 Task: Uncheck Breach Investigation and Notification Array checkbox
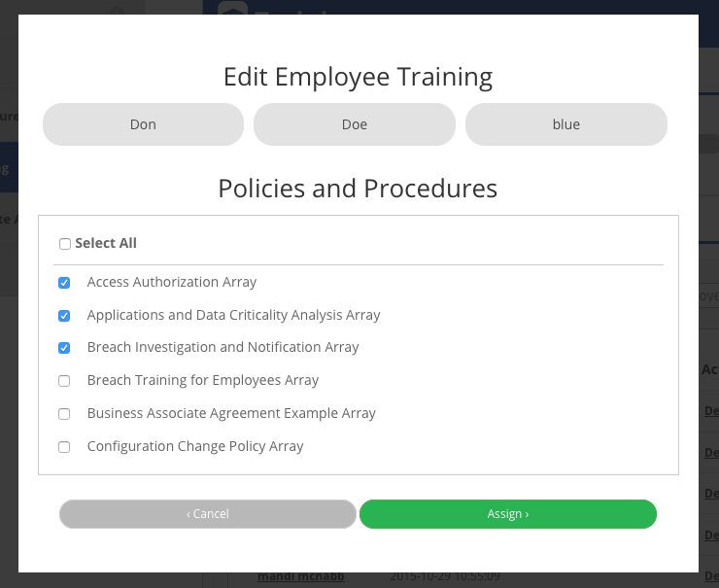tap(64, 348)
